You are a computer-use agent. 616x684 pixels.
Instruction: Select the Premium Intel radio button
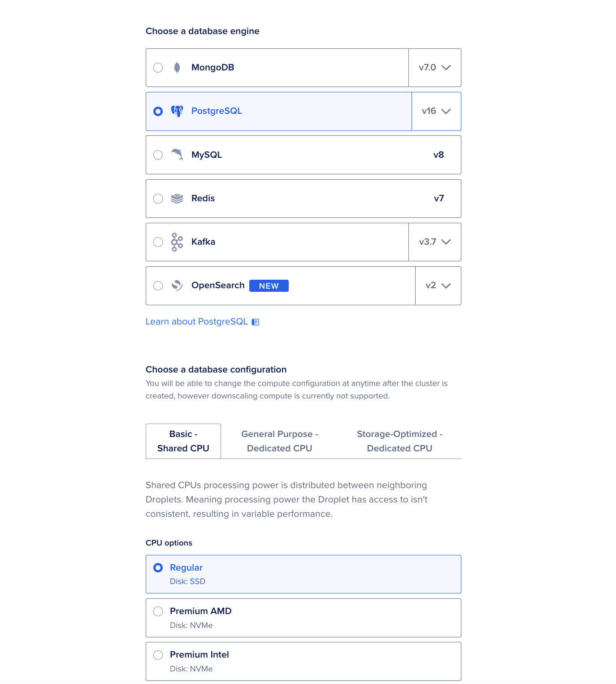158,655
